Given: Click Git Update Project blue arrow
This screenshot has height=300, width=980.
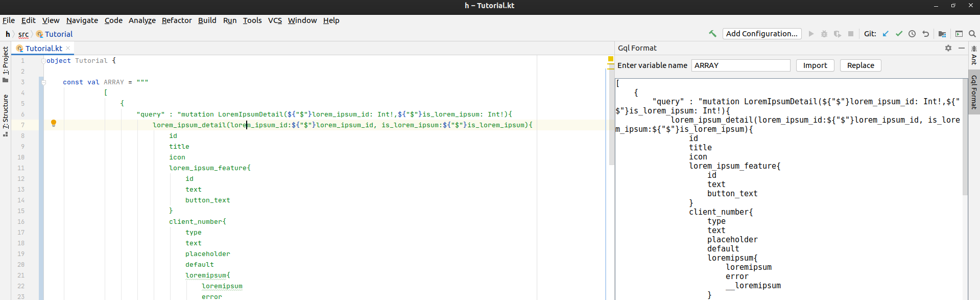Looking at the screenshot, I should [886, 34].
